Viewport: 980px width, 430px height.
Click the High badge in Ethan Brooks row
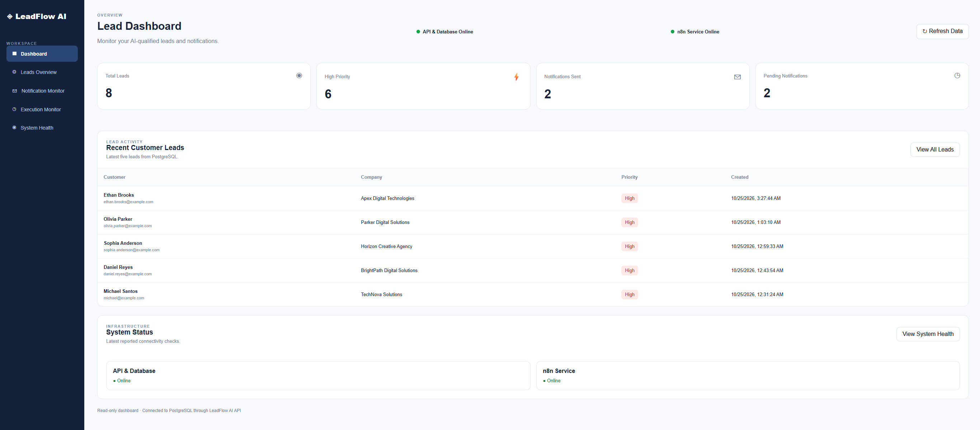tap(629, 198)
